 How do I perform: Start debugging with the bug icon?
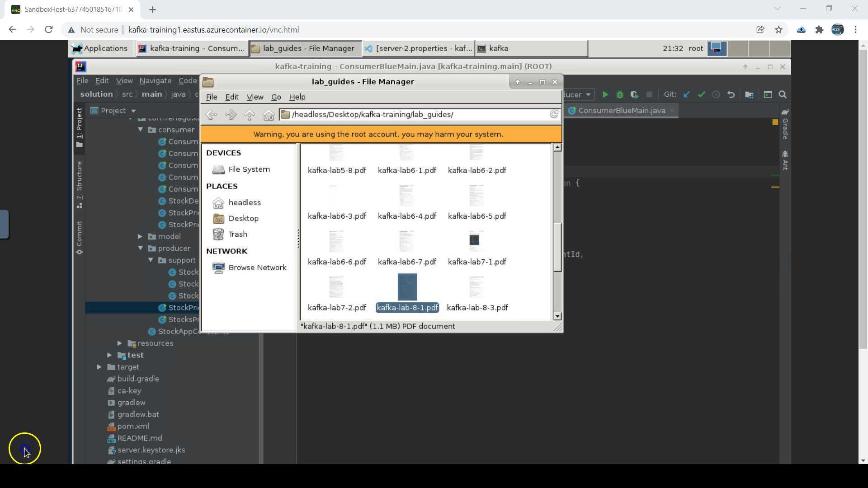pyautogui.click(x=620, y=94)
